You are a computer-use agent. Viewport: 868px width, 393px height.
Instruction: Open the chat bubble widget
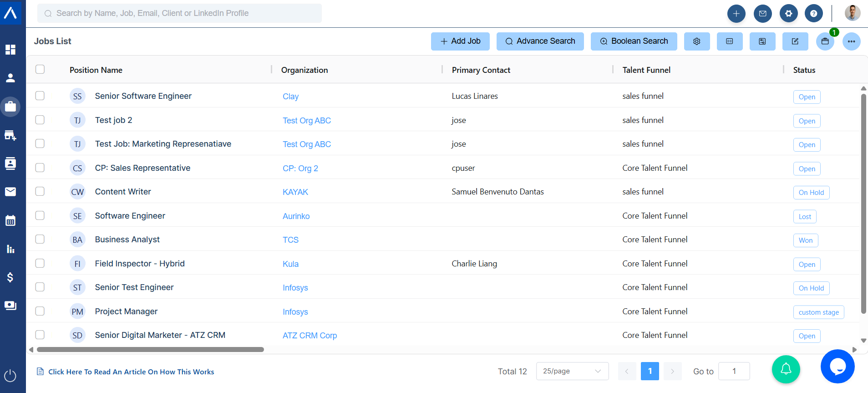(837, 366)
